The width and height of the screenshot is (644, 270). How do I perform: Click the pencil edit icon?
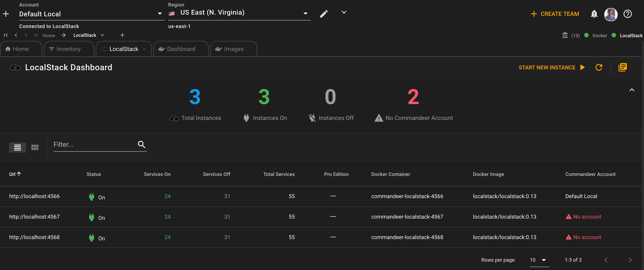(324, 14)
